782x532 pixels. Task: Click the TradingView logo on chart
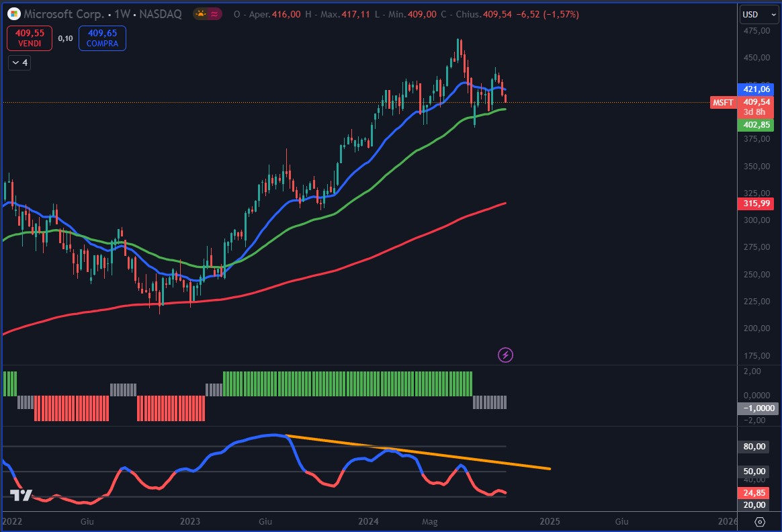pyautogui.click(x=21, y=495)
